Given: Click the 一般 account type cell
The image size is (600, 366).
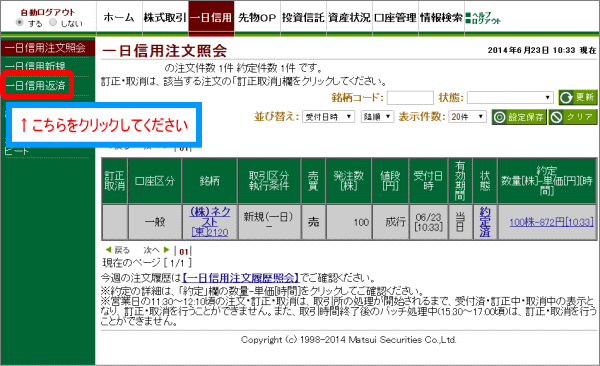Looking at the screenshot, I should [x=155, y=222].
